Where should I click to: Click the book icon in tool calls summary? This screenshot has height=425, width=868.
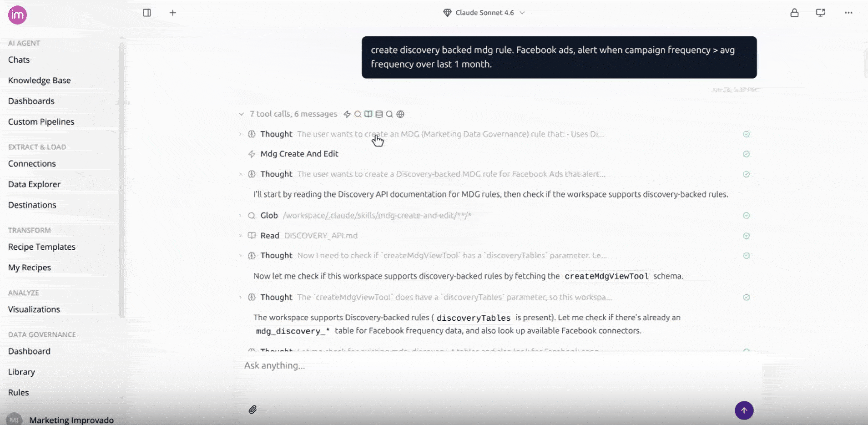[368, 114]
